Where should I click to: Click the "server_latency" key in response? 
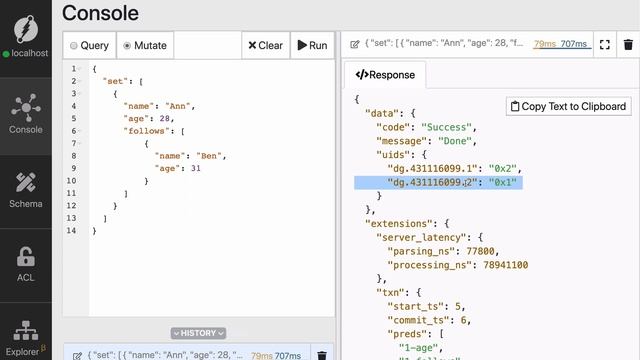tap(421, 238)
